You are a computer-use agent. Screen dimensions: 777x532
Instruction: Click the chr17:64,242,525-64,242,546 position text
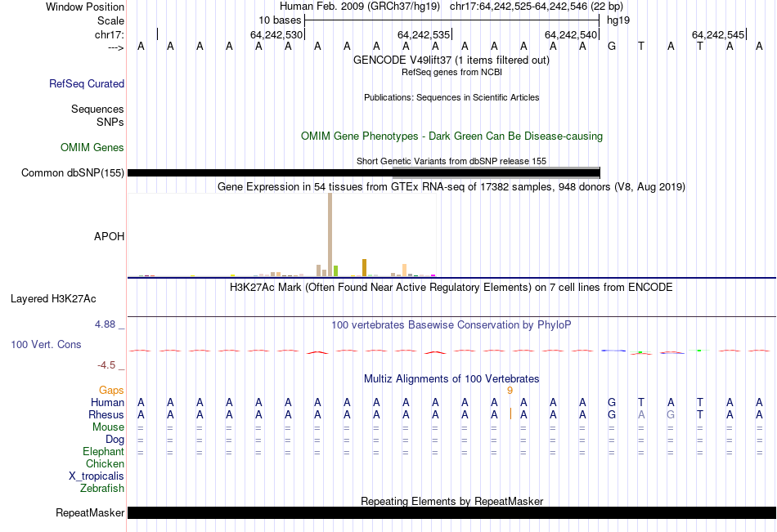click(x=537, y=7)
